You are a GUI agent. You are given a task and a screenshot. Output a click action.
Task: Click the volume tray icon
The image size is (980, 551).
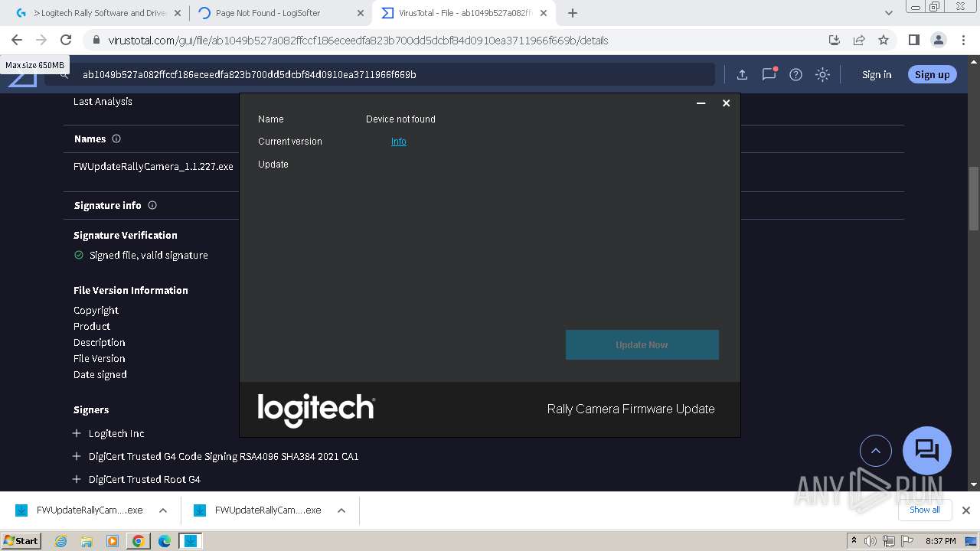click(x=871, y=541)
